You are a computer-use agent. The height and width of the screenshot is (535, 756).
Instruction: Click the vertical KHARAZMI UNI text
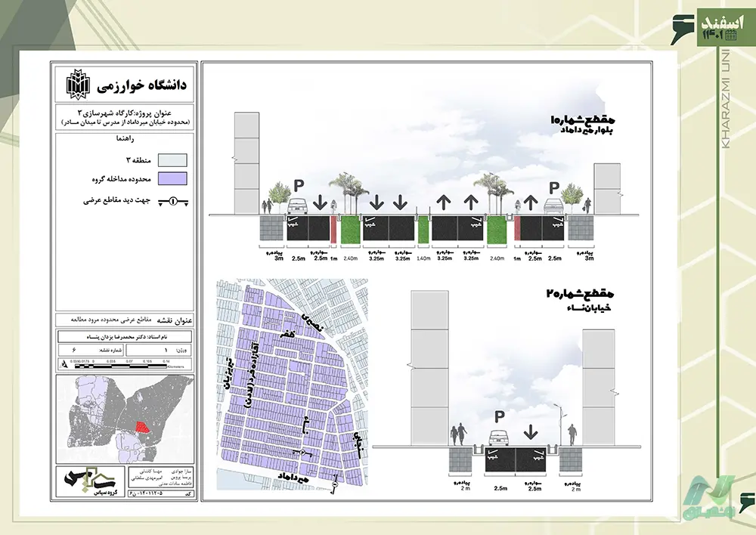727,98
